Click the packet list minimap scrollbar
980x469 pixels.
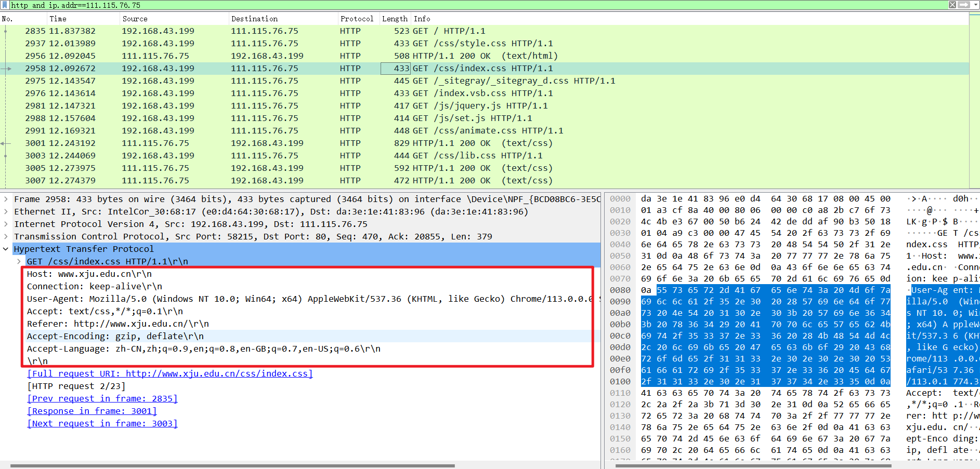pyautogui.click(x=975, y=100)
